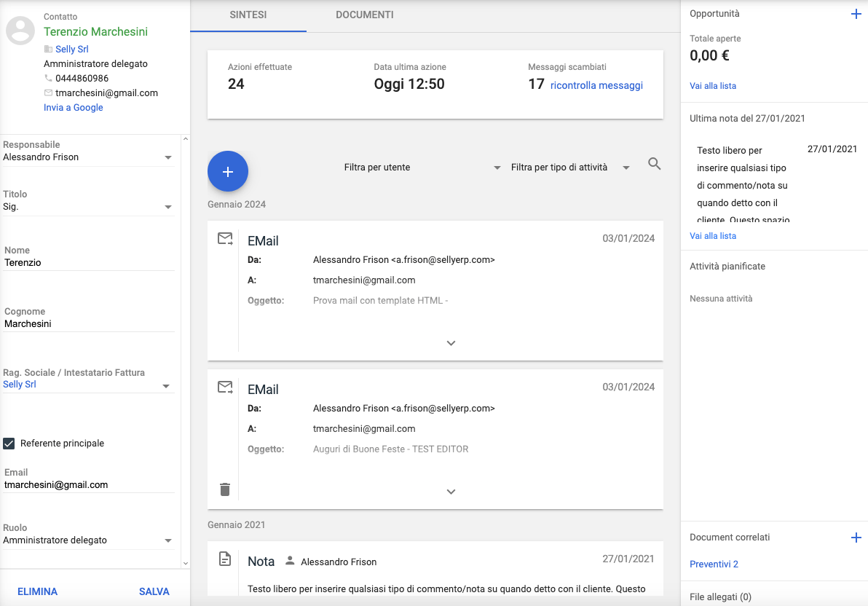This screenshot has height=606, width=868.
Task: Click the email icon on first EMail card
Action: (225, 239)
